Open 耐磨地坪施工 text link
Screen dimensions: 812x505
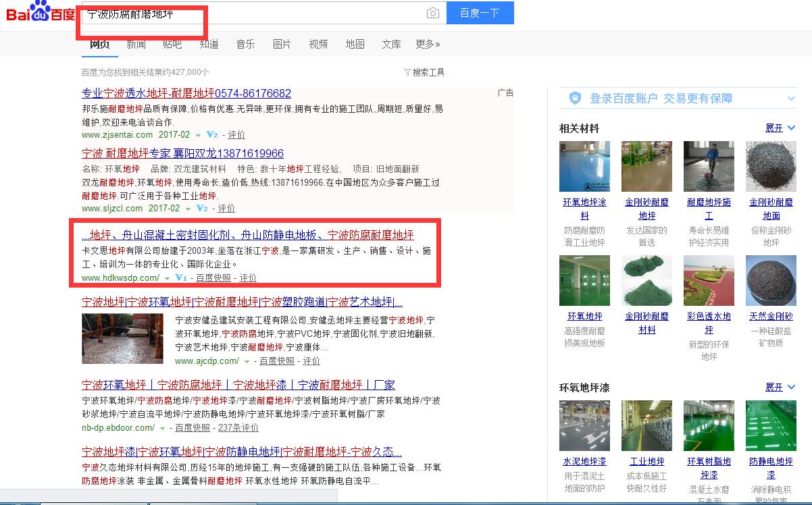[x=709, y=209]
